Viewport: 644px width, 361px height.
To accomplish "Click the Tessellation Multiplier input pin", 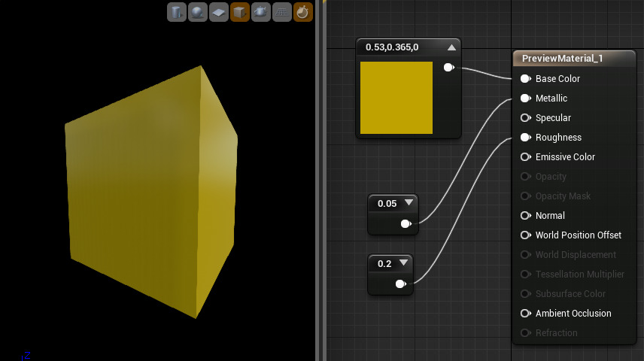I will tap(525, 274).
